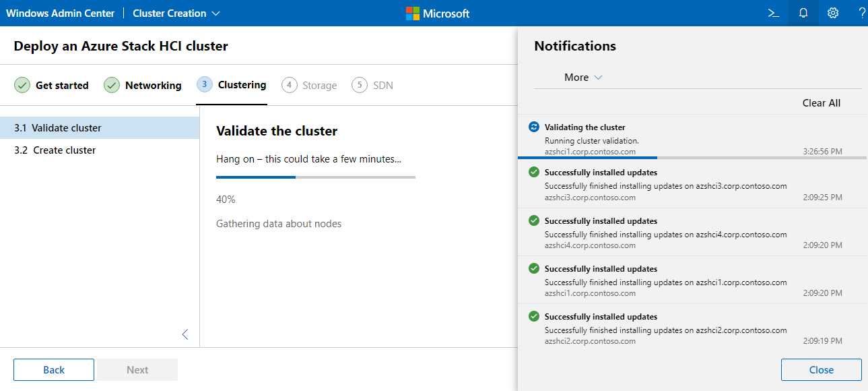The height and width of the screenshot is (391, 868).
Task: Click the Gathering data about nodes status
Action: [x=279, y=223]
